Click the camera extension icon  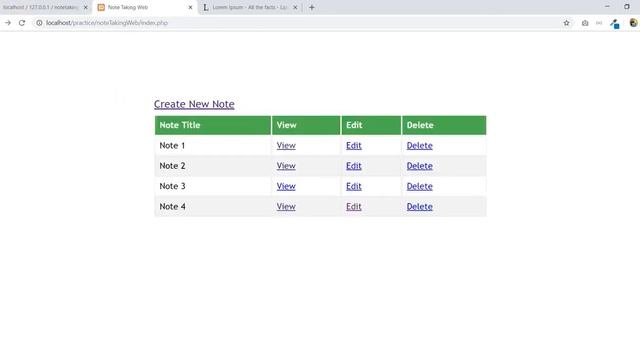[585, 23]
